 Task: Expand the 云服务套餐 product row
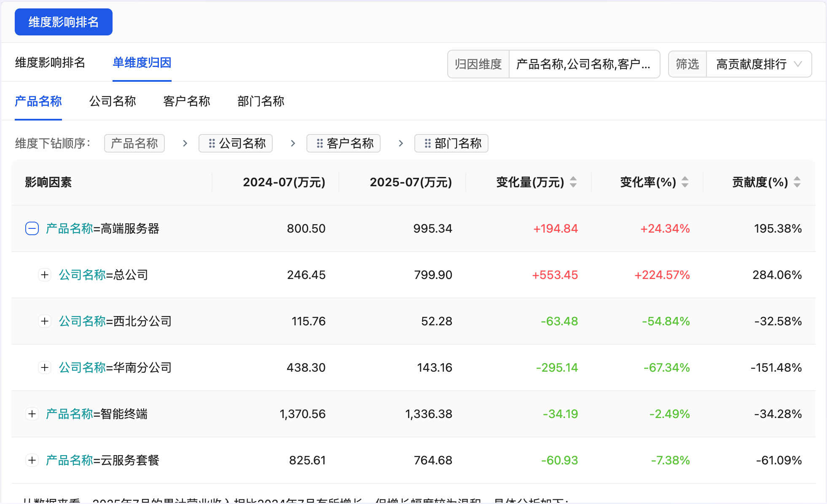[x=32, y=460]
